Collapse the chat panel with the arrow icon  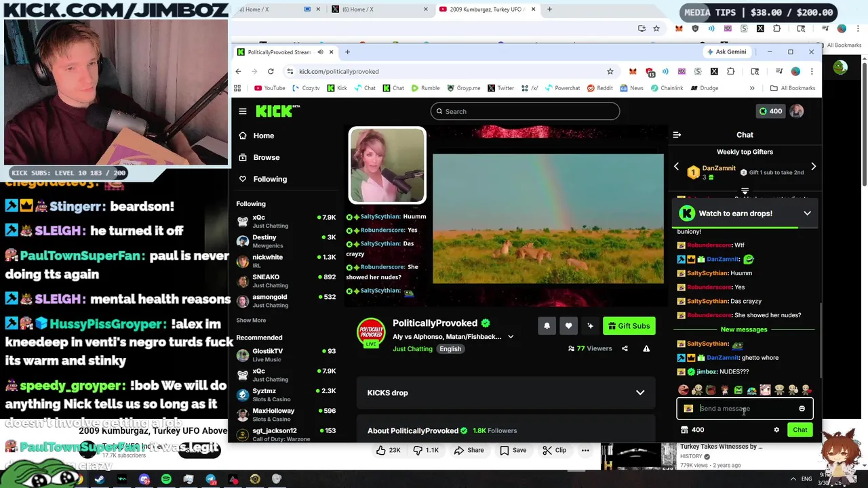(x=677, y=135)
